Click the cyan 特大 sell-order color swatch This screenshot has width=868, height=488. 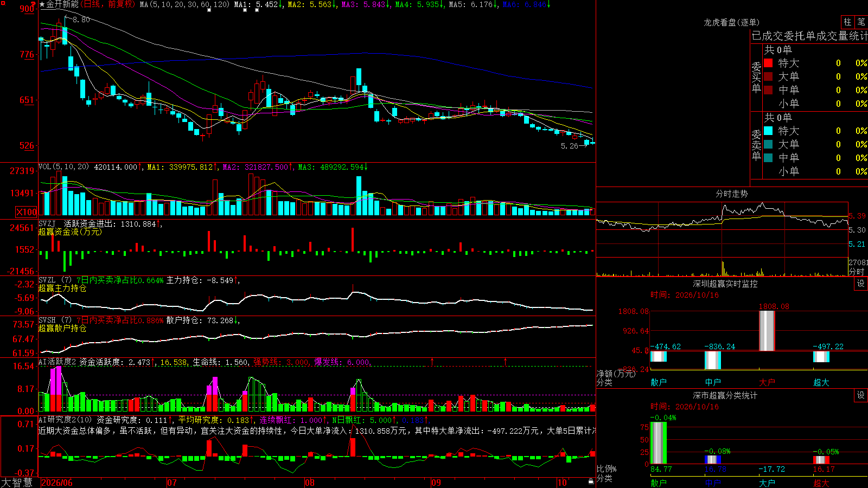[768, 131]
